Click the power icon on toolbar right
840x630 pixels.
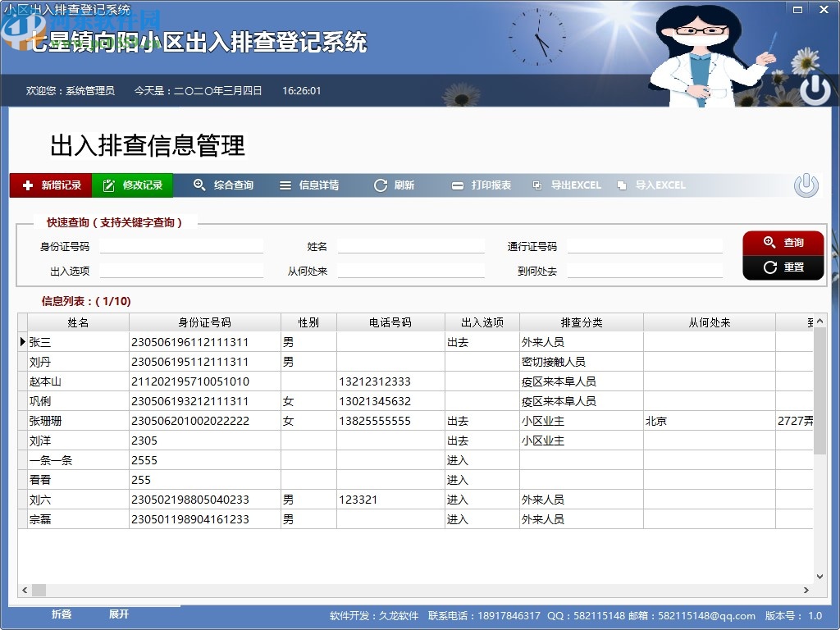pos(806,185)
